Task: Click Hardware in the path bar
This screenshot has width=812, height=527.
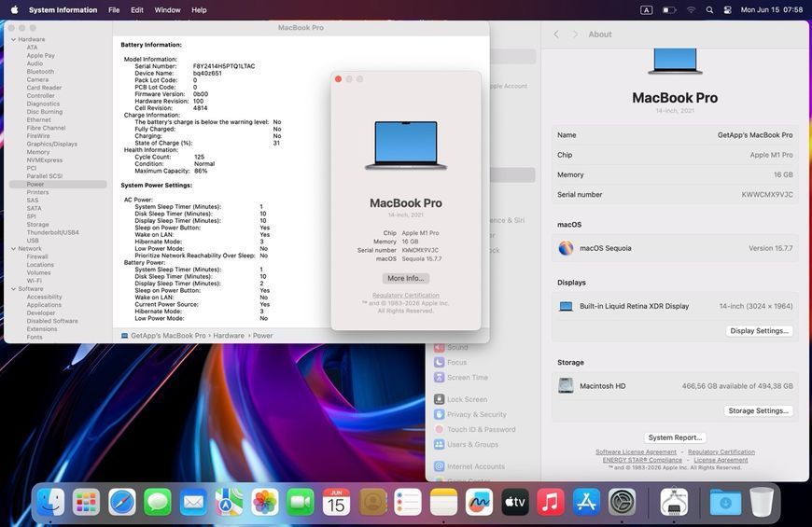Action: pyautogui.click(x=229, y=336)
